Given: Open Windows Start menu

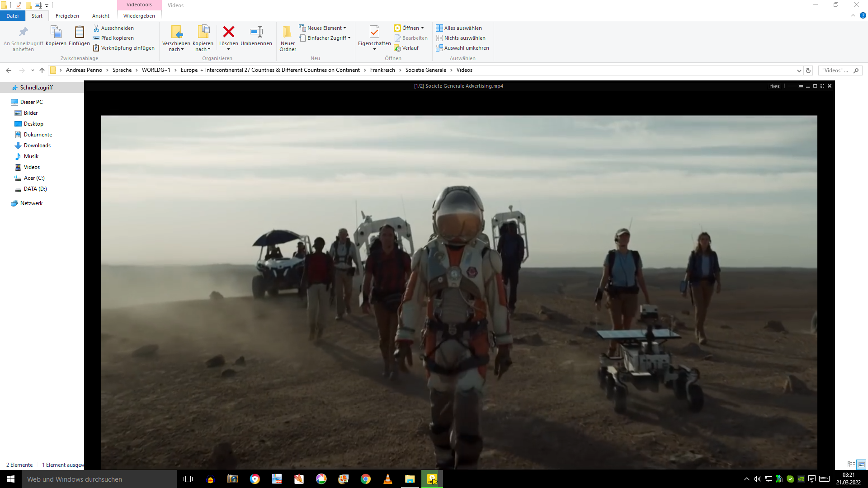Looking at the screenshot, I should [11, 479].
